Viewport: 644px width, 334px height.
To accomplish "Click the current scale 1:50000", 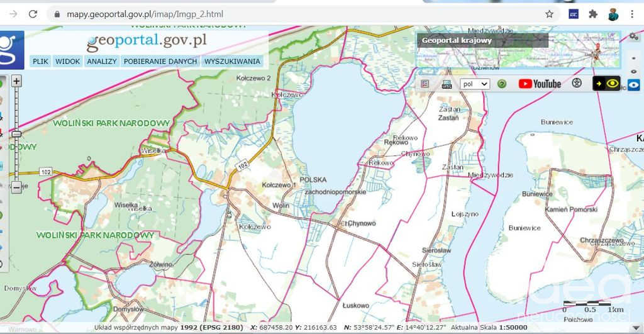I will point(513,328).
